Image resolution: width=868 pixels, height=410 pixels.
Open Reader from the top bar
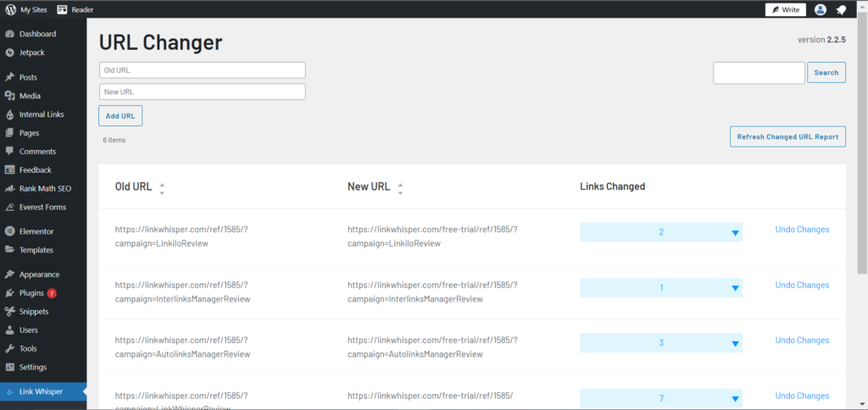75,9
